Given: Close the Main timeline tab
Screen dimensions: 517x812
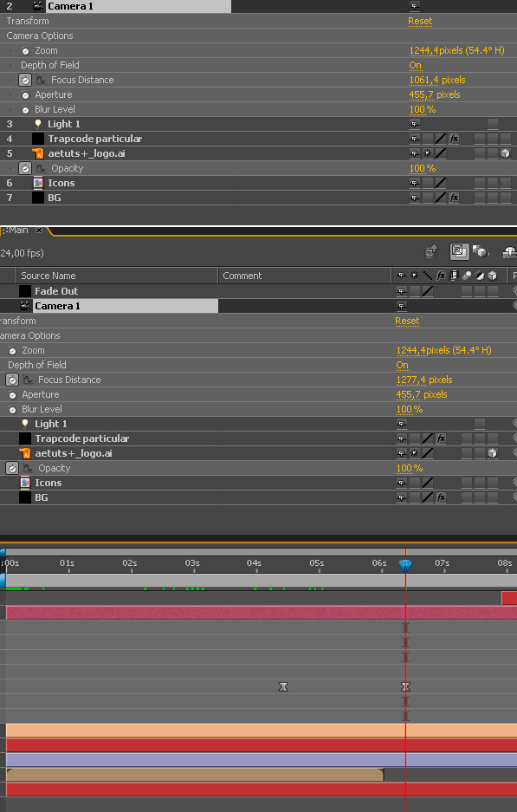Looking at the screenshot, I should 39,231.
